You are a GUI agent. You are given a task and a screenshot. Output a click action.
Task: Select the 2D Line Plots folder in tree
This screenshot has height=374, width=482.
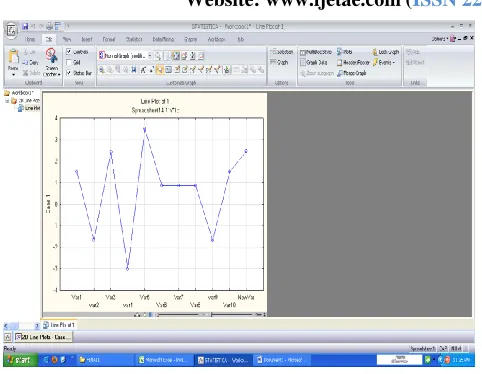[x=26, y=100]
